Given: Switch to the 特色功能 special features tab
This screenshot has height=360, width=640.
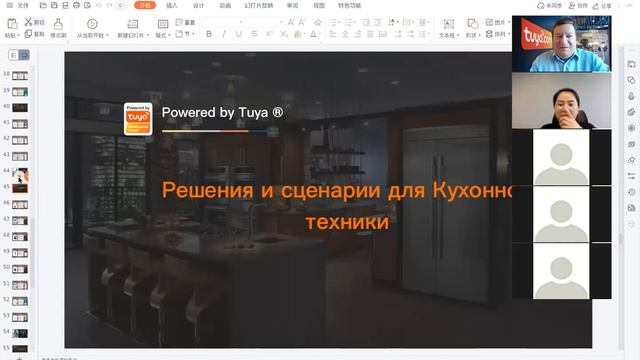Looking at the screenshot, I should [349, 5].
